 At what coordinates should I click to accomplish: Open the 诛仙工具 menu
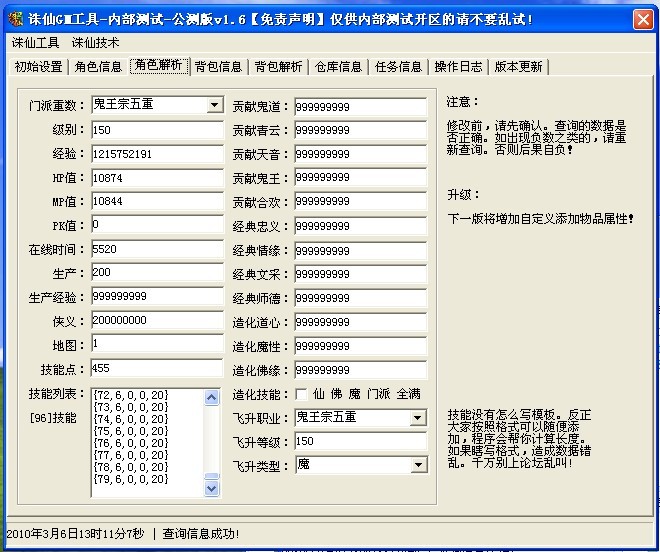[35, 43]
